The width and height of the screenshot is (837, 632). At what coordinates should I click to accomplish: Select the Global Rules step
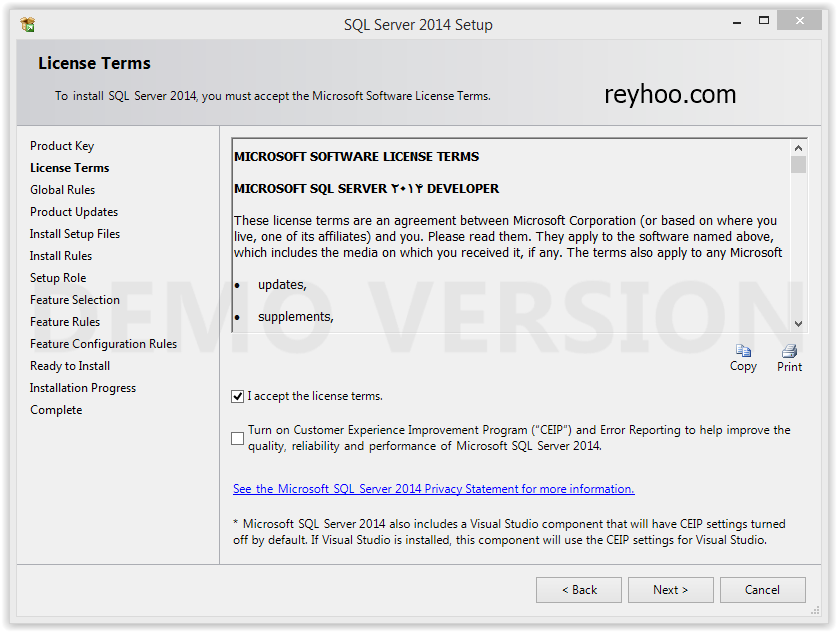[62, 189]
